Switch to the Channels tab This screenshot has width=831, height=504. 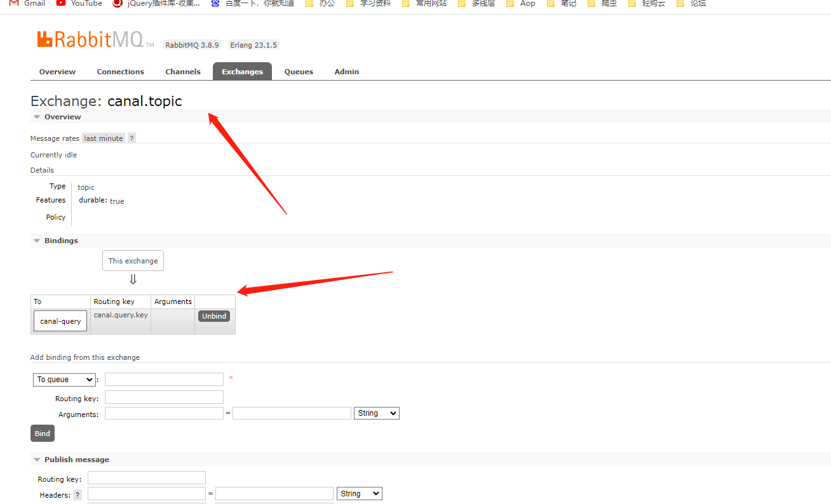[183, 72]
